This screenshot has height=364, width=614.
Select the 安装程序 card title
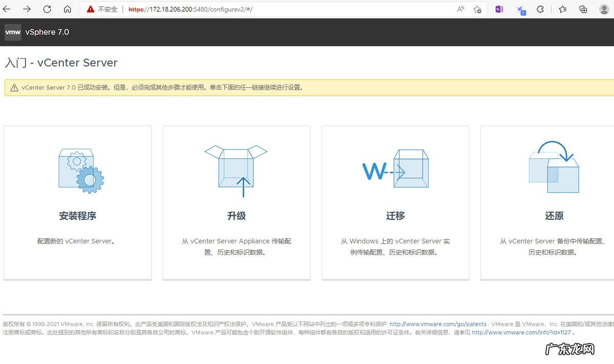(x=77, y=216)
